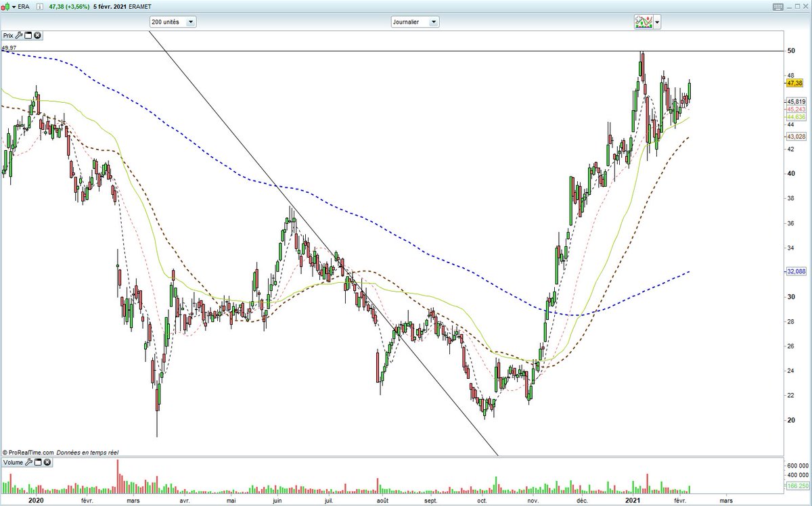This screenshot has height=506, width=812.
Task: Click the nov. label on the time axis
Action: (x=533, y=501)
